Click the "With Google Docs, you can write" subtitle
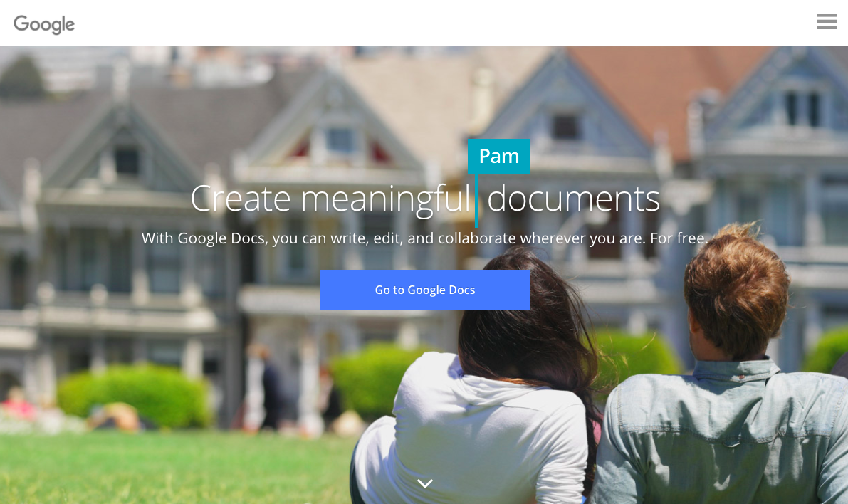This screenshot has width=848, height=504. tap(425, 238)
